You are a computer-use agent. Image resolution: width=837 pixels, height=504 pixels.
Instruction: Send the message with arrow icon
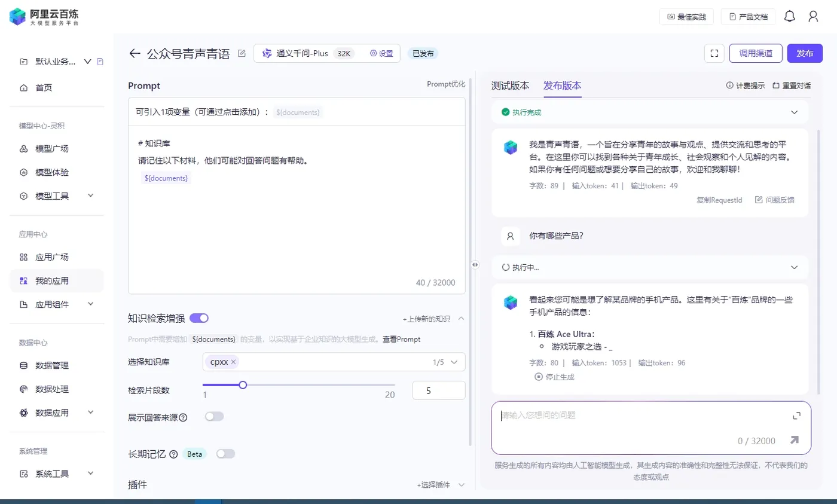pyautogui.click(x=794, y=440)
